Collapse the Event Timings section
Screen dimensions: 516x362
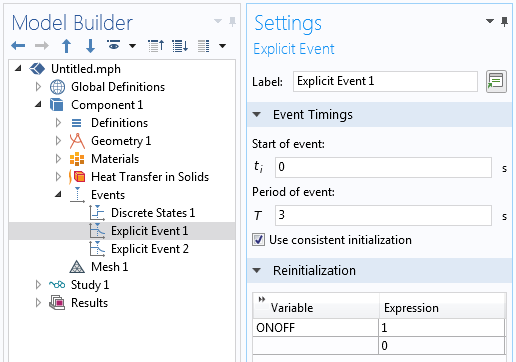[257, 115]
